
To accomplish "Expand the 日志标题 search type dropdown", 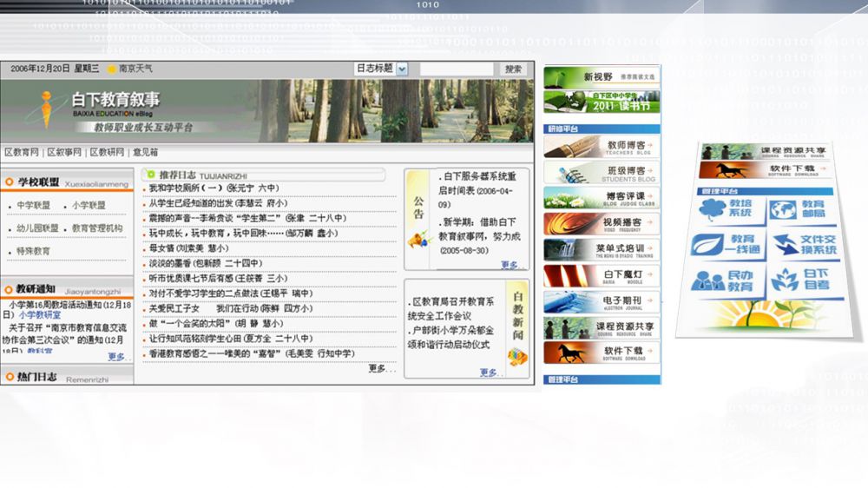I will tap(401, 69).
